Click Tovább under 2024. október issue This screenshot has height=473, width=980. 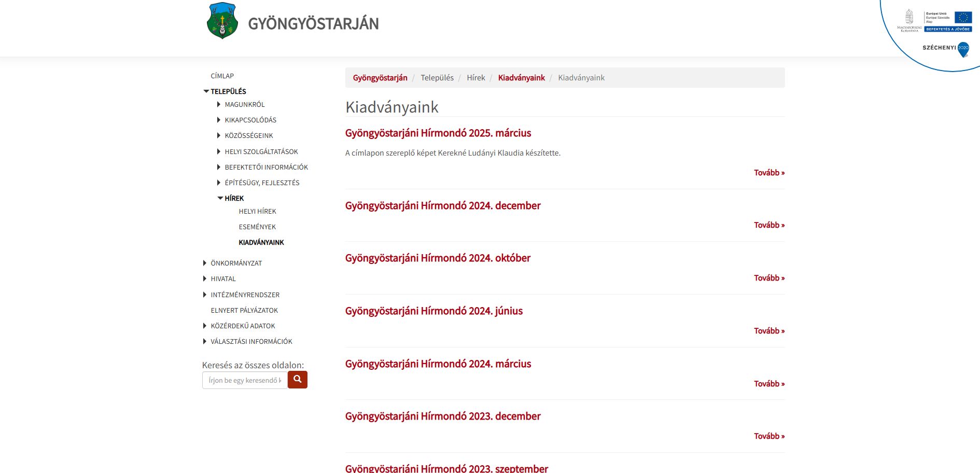click(x=769, y=278)
